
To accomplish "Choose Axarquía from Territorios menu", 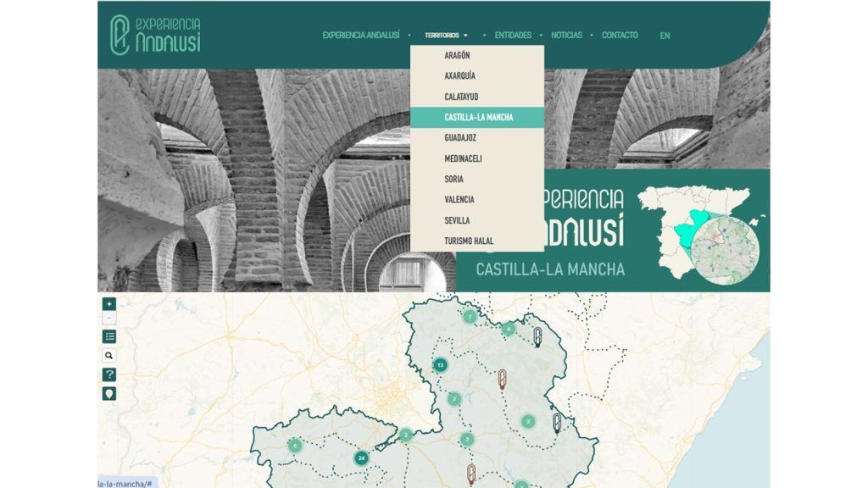I will pyautogui.click(x=477, y=75).
